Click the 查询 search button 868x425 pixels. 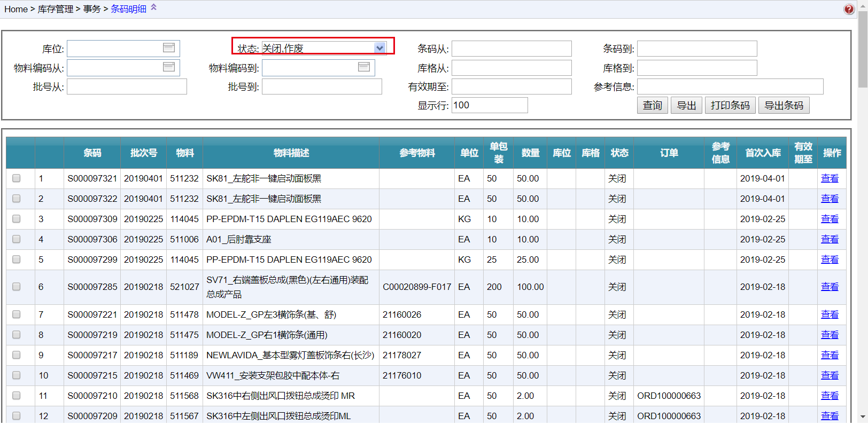pyautogui.click(x=653, y=105)
